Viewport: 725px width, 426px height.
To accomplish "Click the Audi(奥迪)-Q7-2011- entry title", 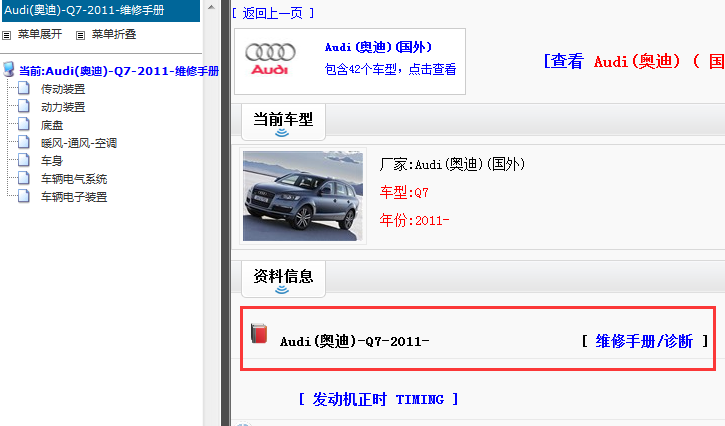I will 355,341.
